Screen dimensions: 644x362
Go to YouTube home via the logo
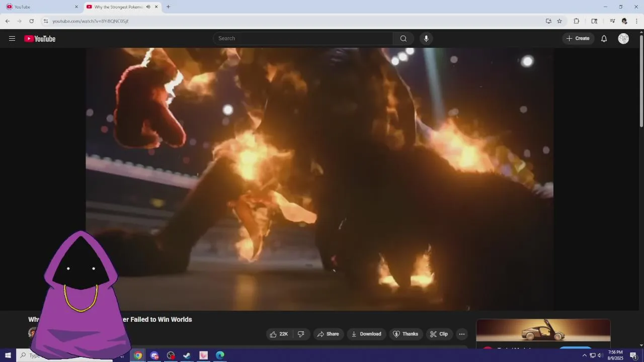40,39
